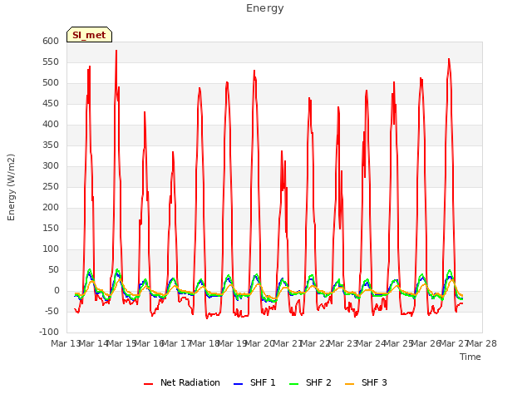Click the Mar 13 x-axis tick label
This screenshot has width=532, height=399.
(65, 343)
